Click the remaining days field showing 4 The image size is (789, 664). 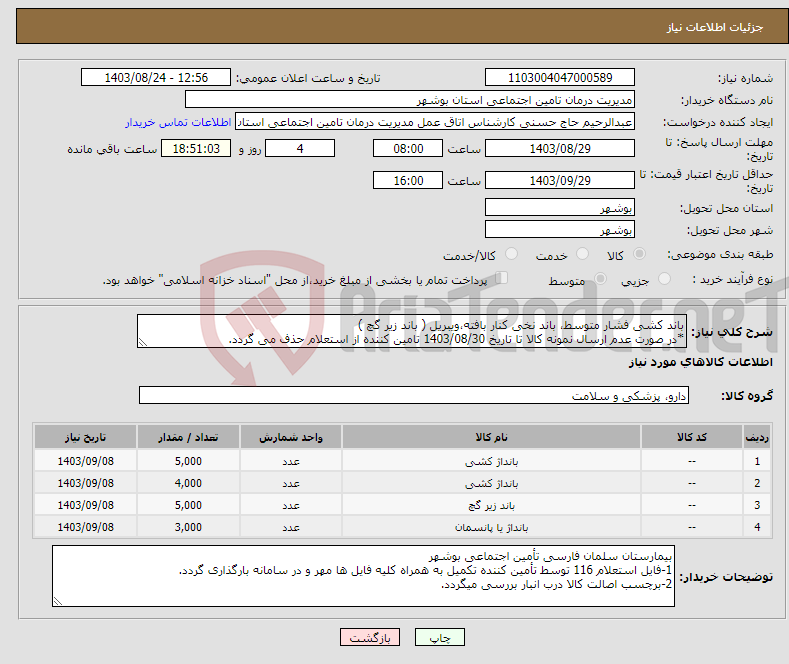coord(300,148)
